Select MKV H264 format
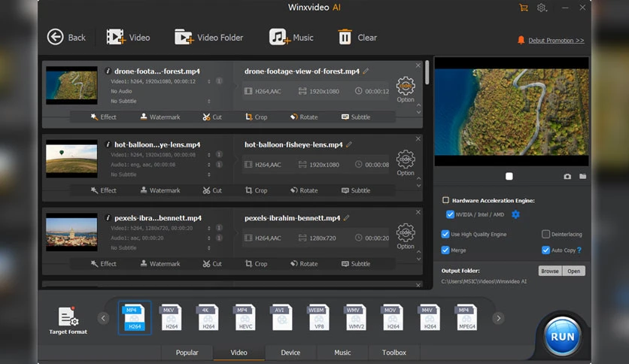Viewport: 629px width, 364px height. pos(172,317)
